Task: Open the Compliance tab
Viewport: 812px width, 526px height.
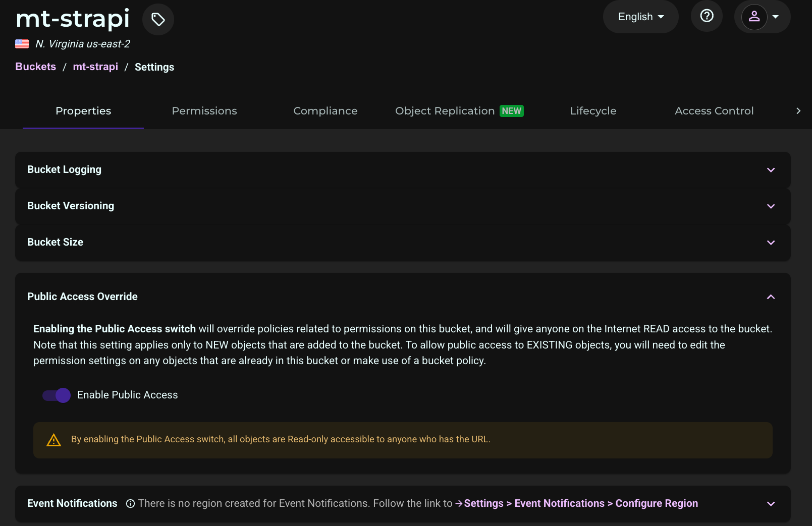Action: pyautogui.click(x=326, y=111)
